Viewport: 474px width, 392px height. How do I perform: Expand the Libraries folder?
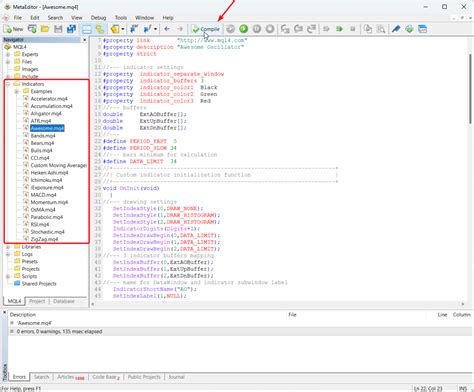coord(8,247)
